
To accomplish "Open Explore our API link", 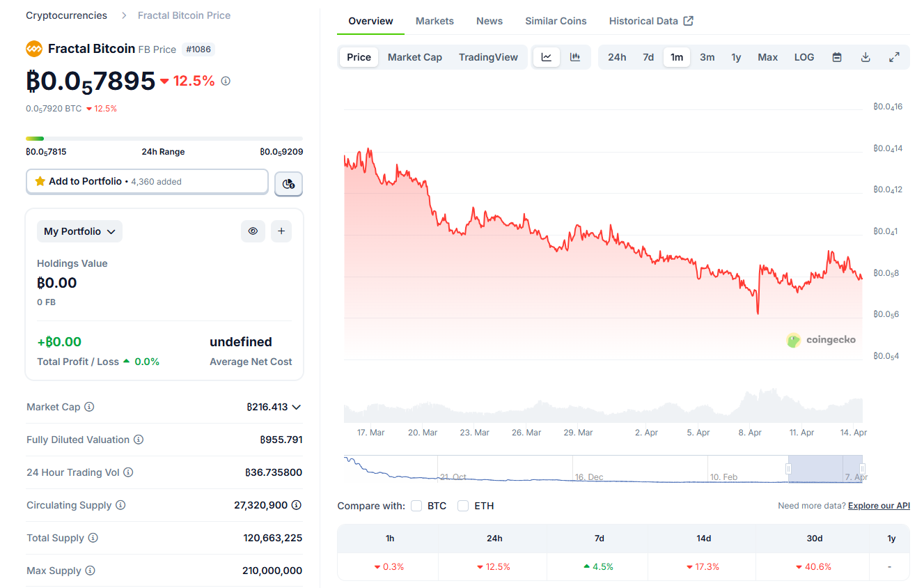I will pos(879,506).
